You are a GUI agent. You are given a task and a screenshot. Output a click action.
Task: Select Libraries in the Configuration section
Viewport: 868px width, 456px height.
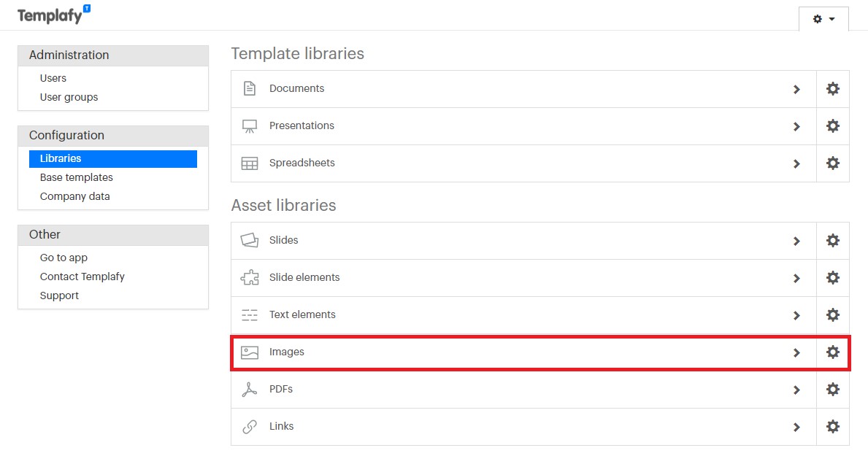click(60, 158)
